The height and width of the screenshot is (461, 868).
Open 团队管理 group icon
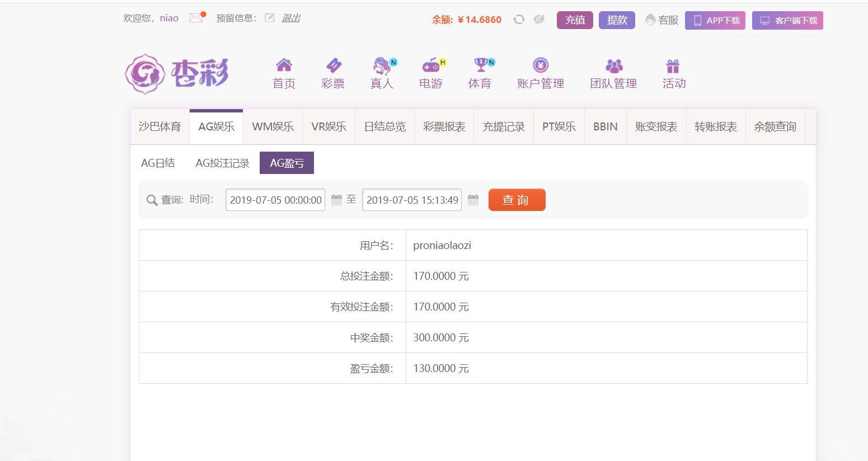(x=614, y=66)
